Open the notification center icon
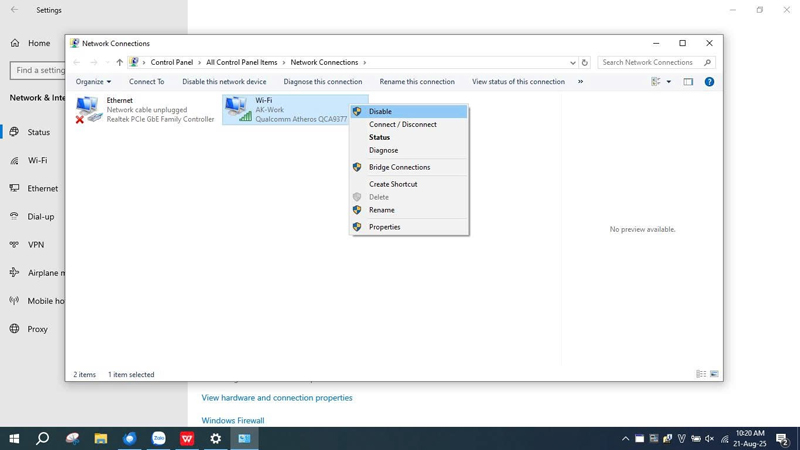Screen dimensions: 800x450 point(783,439)
